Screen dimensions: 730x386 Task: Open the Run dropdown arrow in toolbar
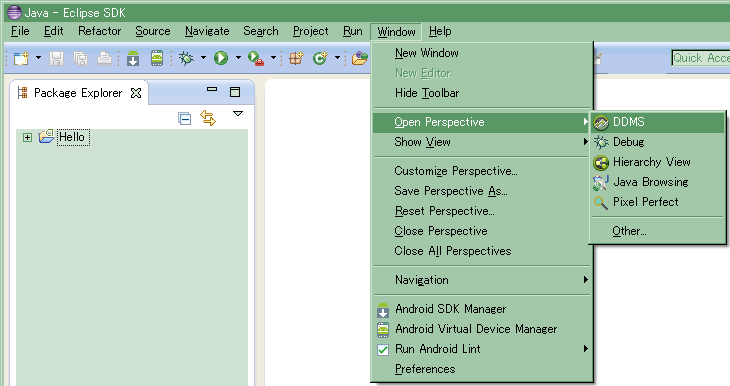[238, 58]
